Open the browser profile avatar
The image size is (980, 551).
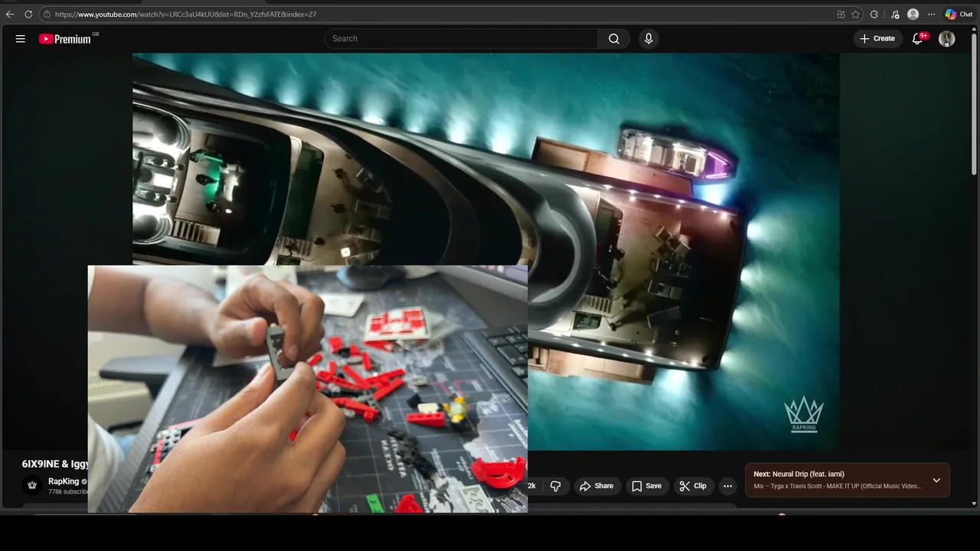pos(913,15)
